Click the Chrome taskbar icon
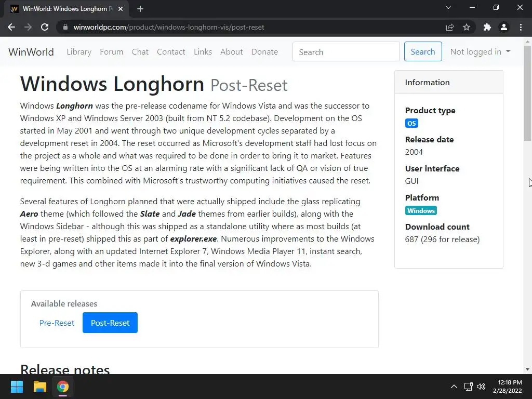Viewport: 532px width, 399px height. coord(63,387)
